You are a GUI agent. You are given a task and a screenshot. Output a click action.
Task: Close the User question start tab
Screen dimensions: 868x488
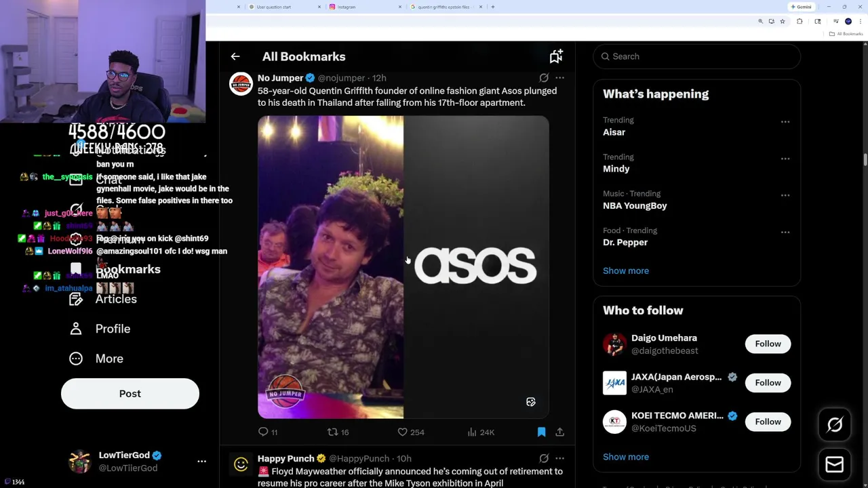click(x=319, y=7)
